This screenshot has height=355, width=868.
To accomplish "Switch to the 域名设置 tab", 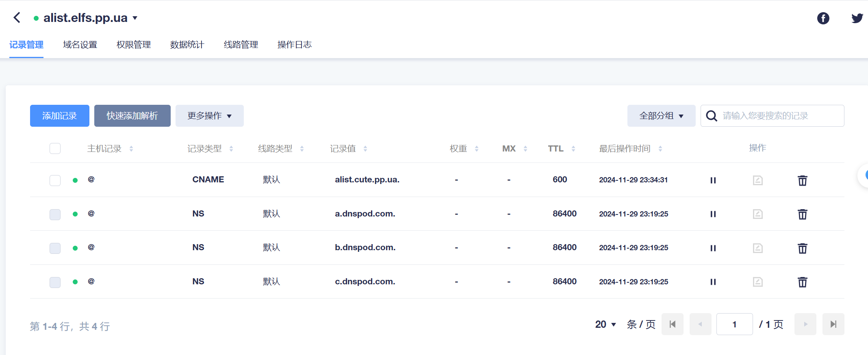I will tap(80, 45).
